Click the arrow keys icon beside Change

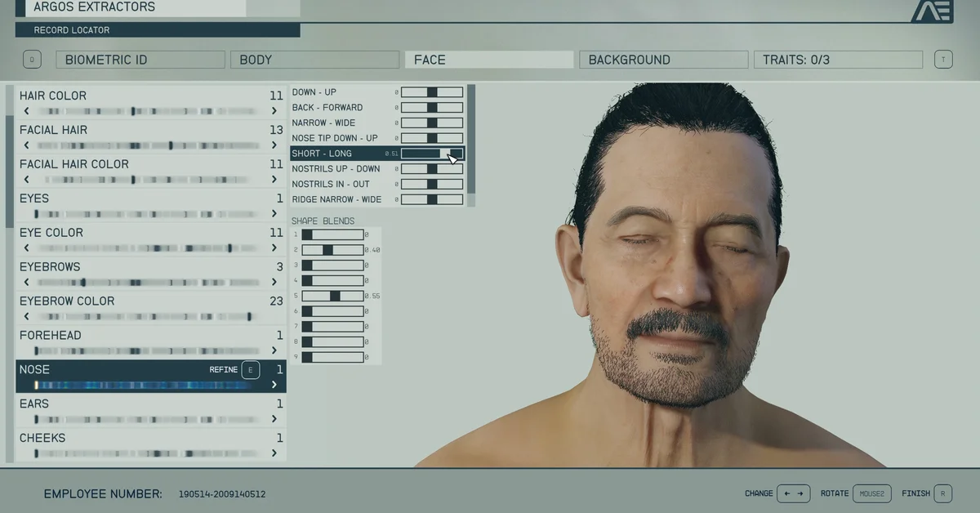click(793, 493)
